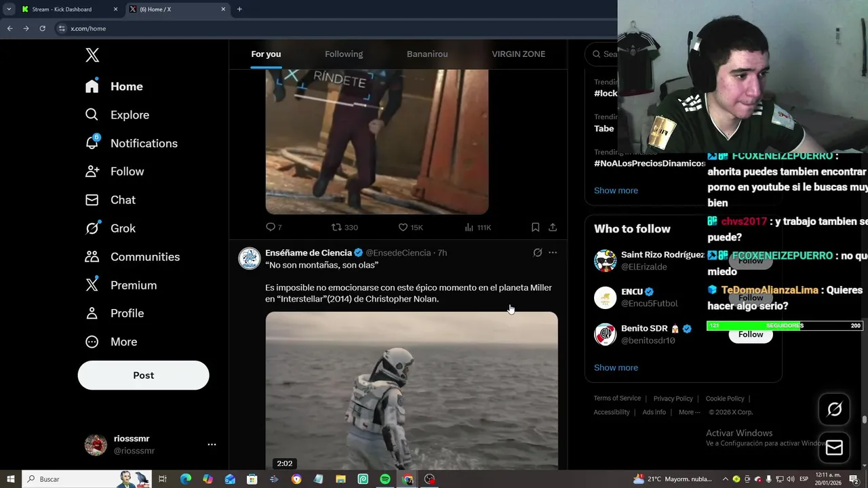The image size is (868, 488).
Task: Open the Tabe trending topic
Action: tap(604, 128)
